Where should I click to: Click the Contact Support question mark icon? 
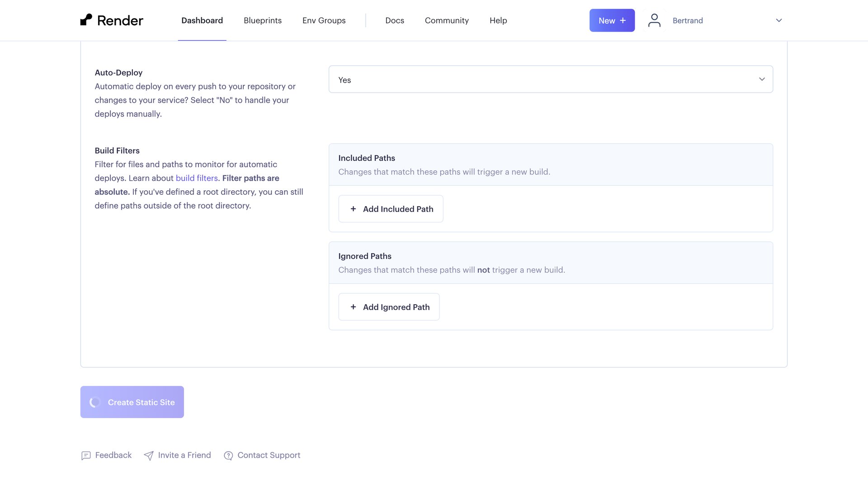click(228, 456)
